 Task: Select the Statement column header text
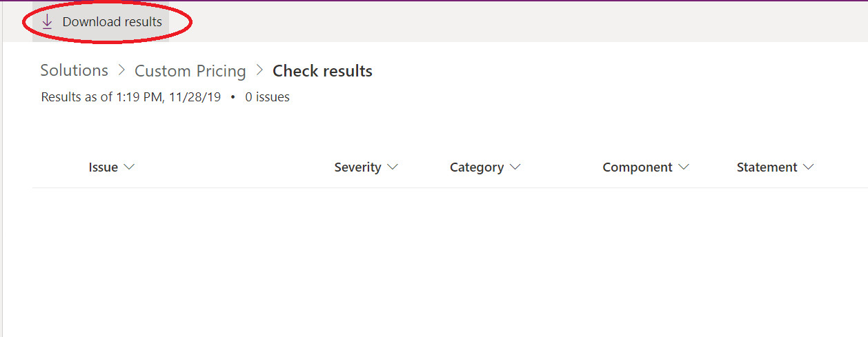(767, 167)
